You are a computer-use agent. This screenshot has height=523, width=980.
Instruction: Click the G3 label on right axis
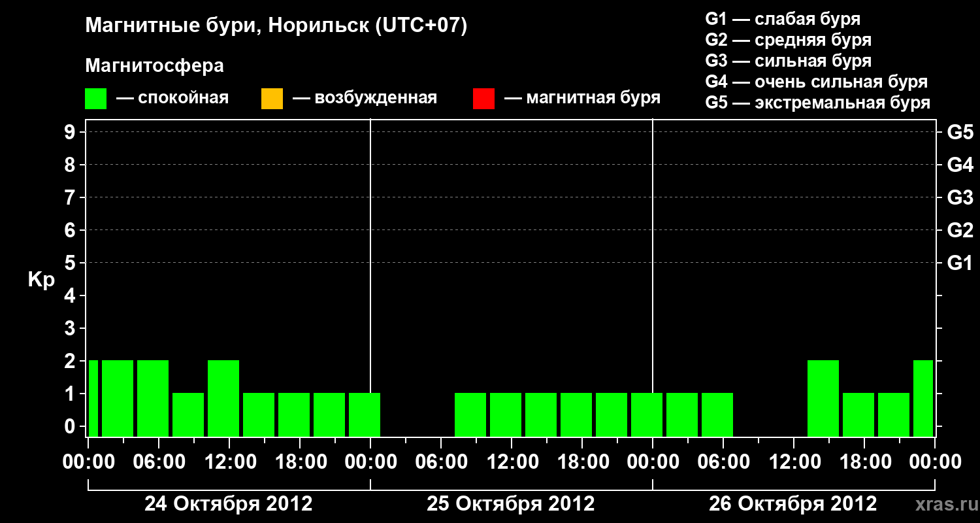[x=960, y=197]
